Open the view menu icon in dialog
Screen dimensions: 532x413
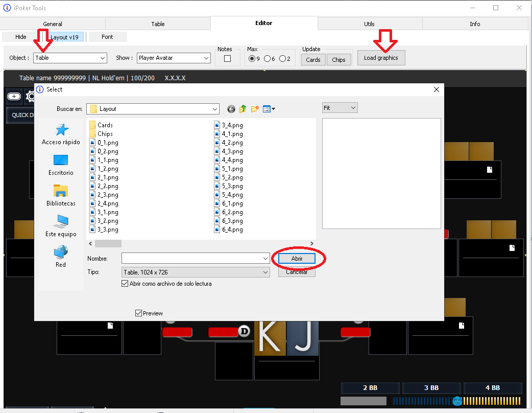269,109
